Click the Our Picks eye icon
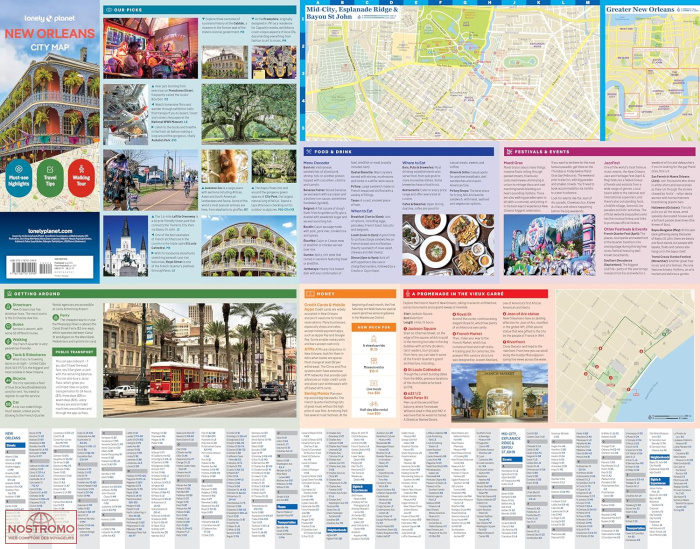This screenshot has height=549, width=700. pyautogui.click(x=108, y=9)
